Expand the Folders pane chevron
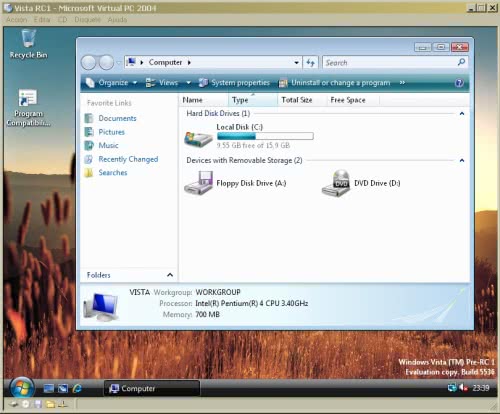Screen dimensions: 500x414 (170, 275)
